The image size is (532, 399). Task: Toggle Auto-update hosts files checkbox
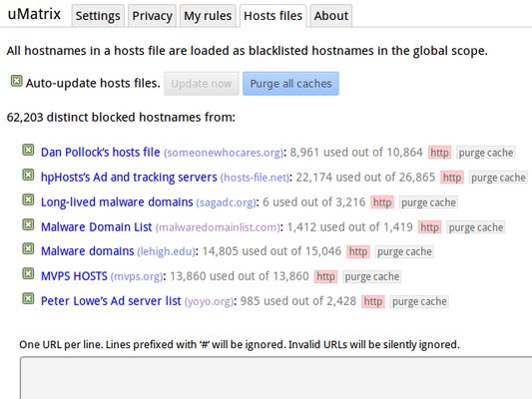[16, 81]
